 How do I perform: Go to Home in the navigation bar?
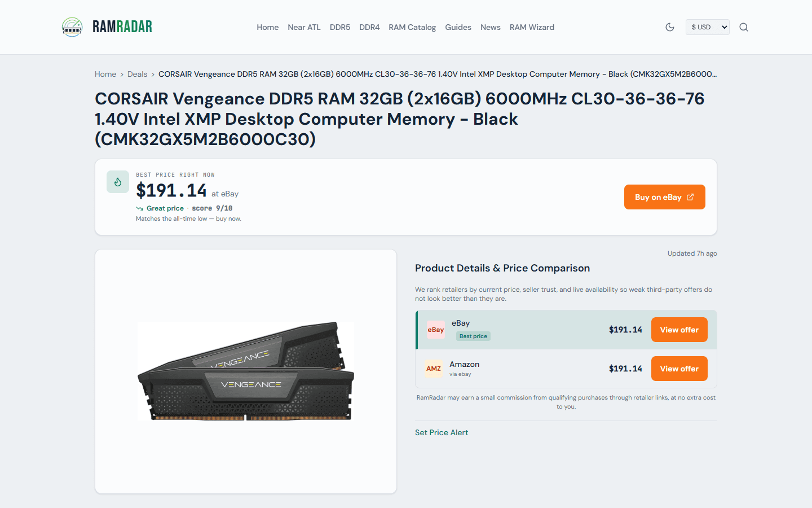[x=268, y=27]
